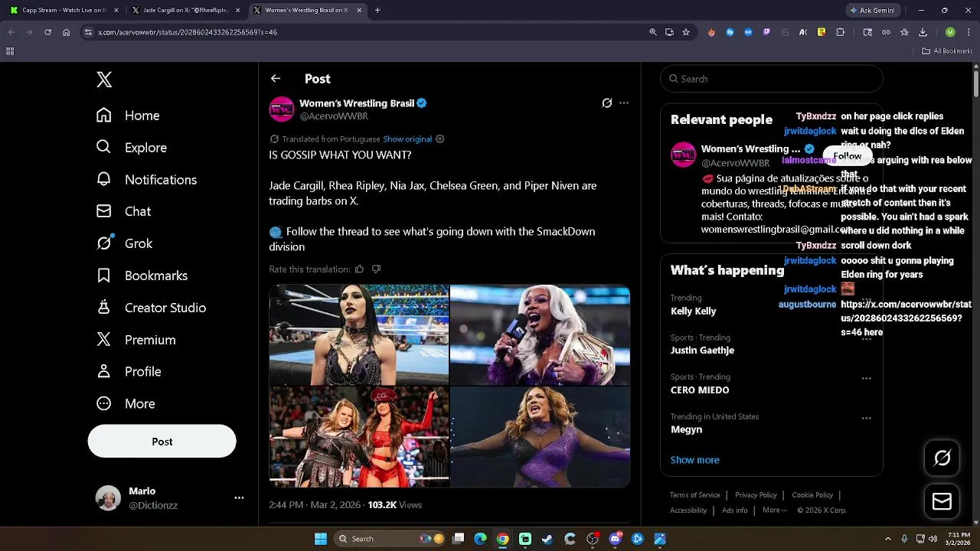Open Microsoft Edge from the taskbar
This screenshot has width=980, height=551.
(480, 539)
